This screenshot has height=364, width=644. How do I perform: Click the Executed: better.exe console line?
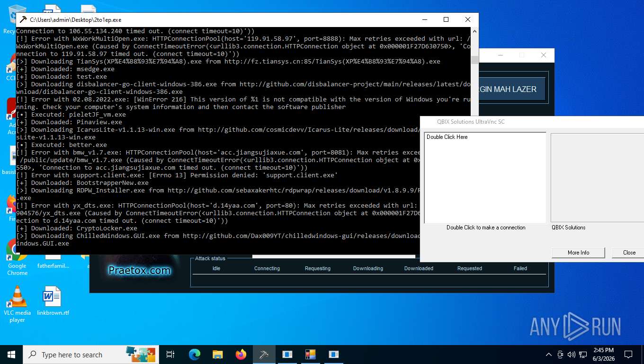[x=62, y=145]
